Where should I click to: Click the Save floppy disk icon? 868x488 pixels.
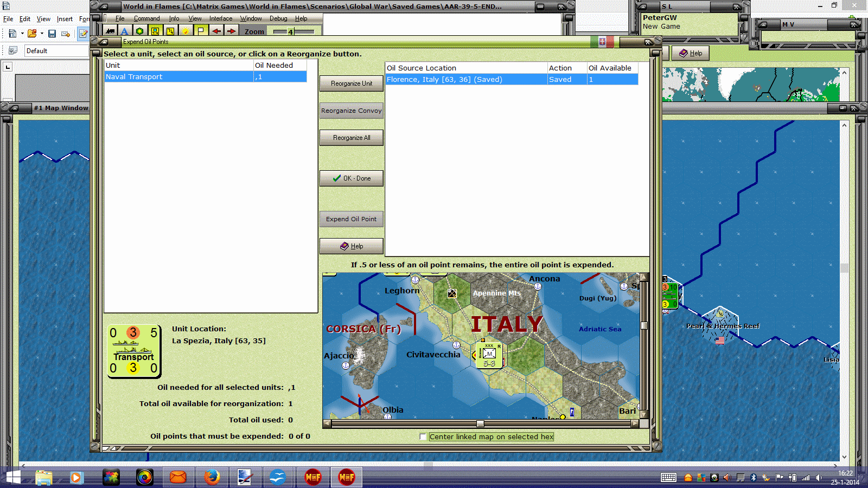point(52,34)
